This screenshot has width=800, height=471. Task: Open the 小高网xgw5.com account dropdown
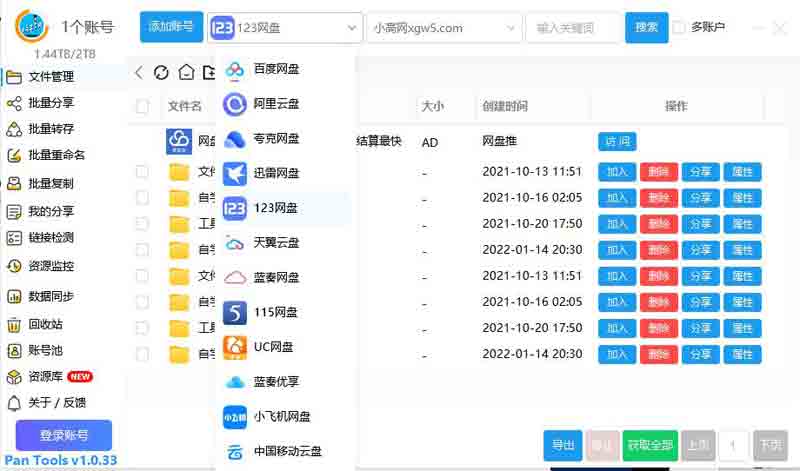[443, 28]
